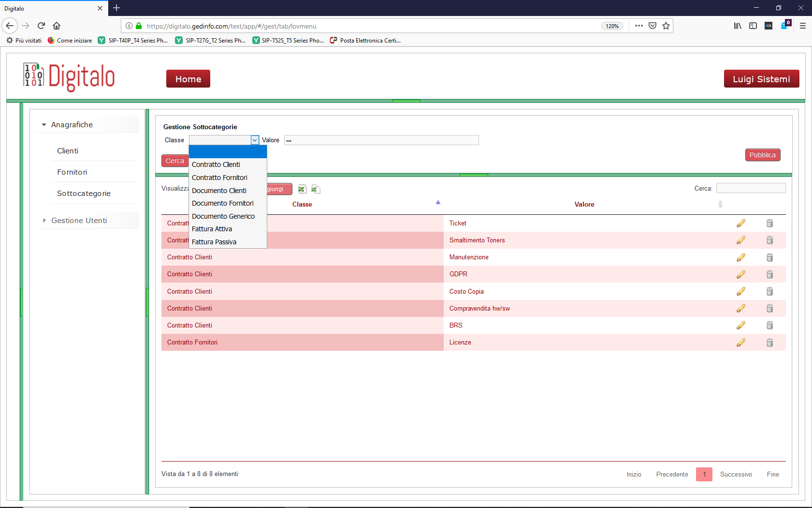Select the blank Classe option

(228, 152)
